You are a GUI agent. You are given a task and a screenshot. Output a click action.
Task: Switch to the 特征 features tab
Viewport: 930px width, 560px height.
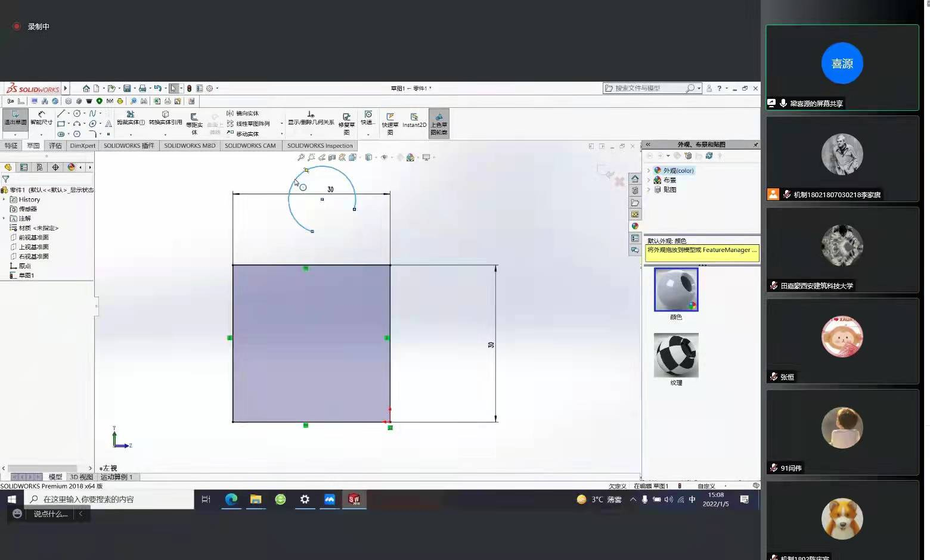[11, 146]
